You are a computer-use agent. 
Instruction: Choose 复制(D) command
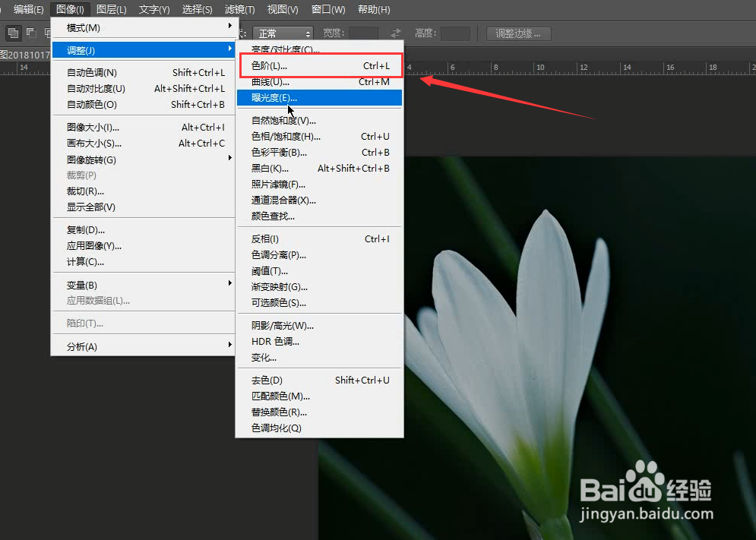(143, 230)
